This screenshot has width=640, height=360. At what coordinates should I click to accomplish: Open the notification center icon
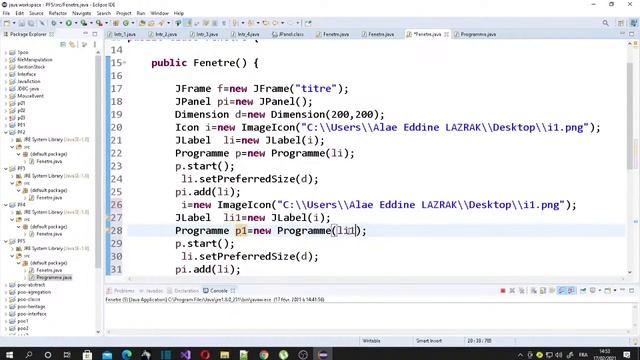coord(627,354)
